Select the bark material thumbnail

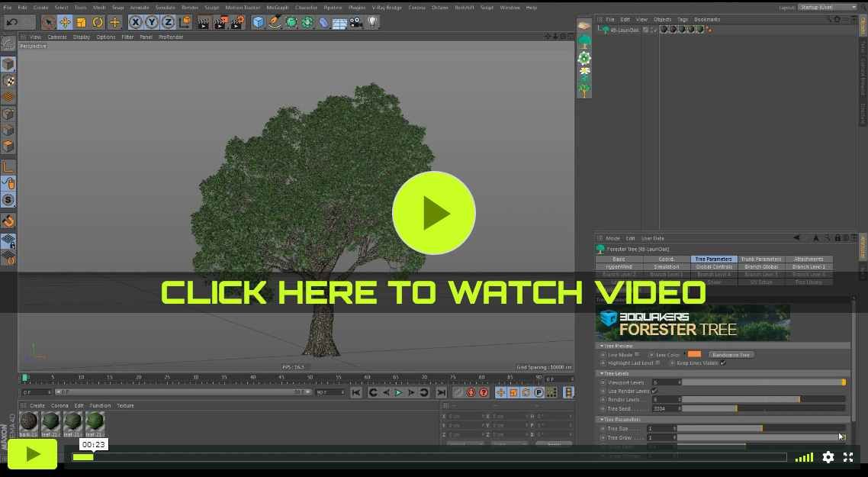coord(28,424)
